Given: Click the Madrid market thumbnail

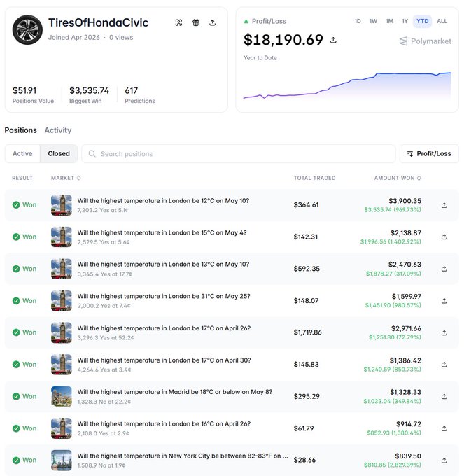Looking at the screenshot, I should (62, 396).
